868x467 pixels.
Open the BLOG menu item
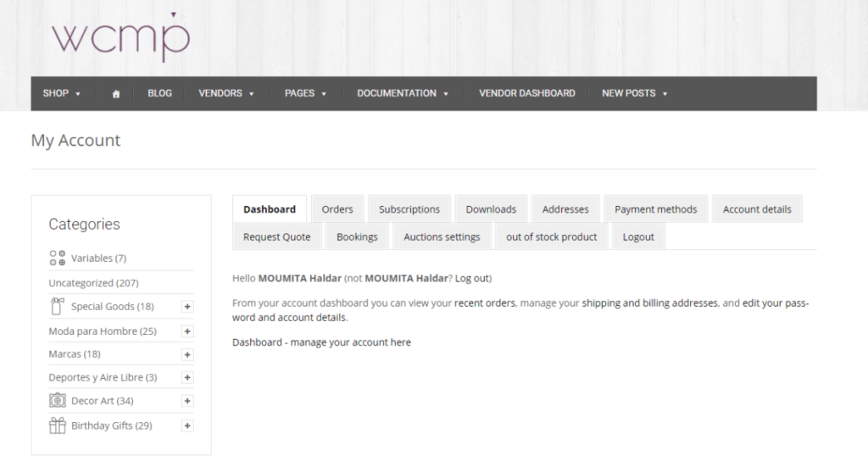[159, 93]
